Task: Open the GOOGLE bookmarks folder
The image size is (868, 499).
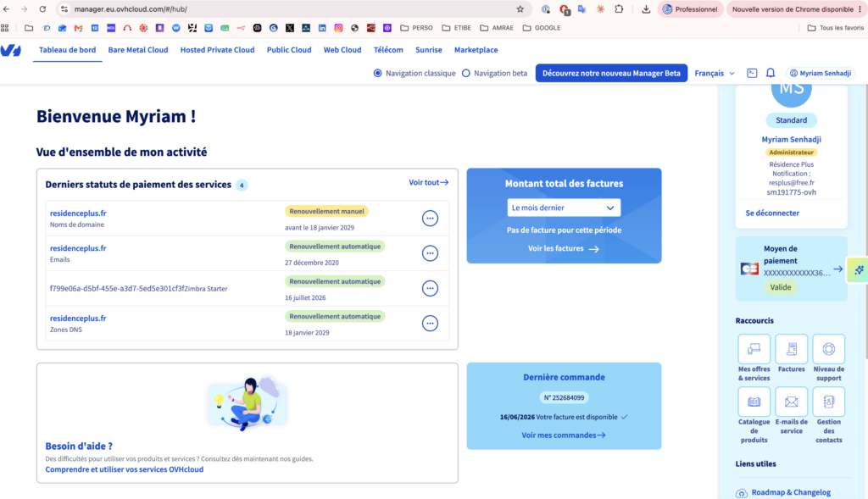Action: [542, 28]
